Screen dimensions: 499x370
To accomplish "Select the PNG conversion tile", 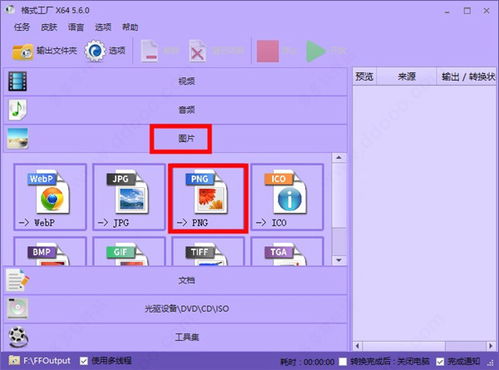I will pos(208,198).
